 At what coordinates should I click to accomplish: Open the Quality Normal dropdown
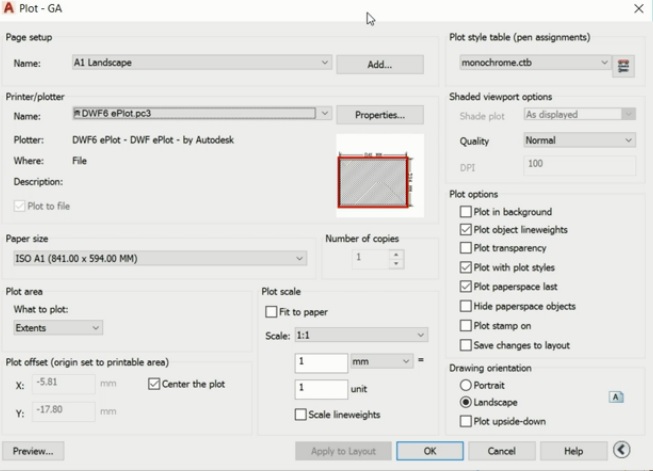(579, 140)
